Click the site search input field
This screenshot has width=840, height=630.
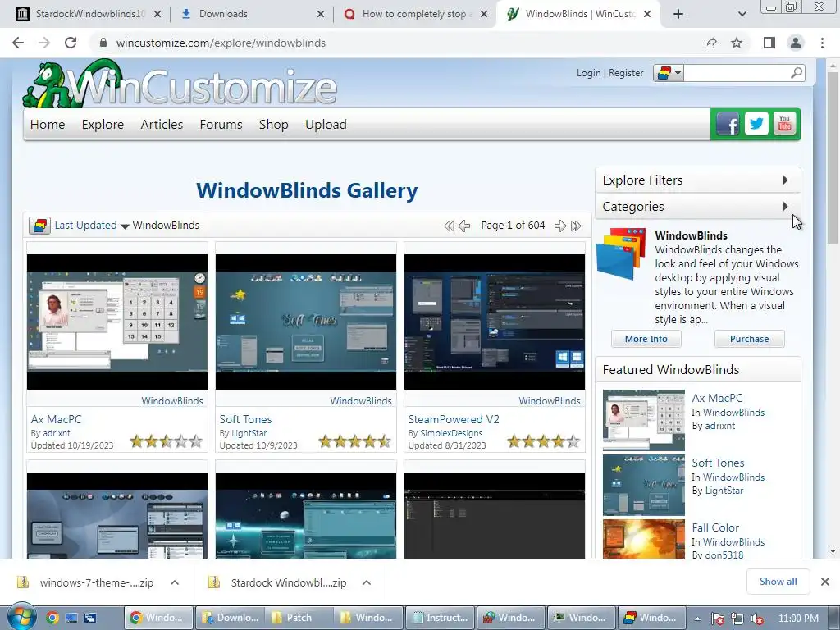(737, 73)
